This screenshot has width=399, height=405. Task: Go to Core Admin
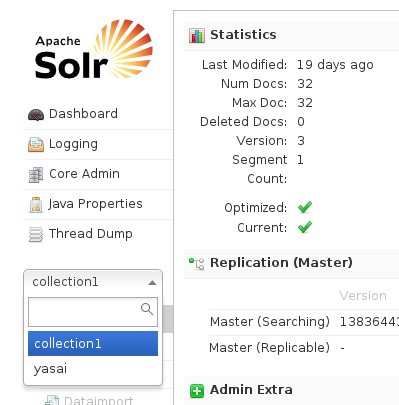98,174
